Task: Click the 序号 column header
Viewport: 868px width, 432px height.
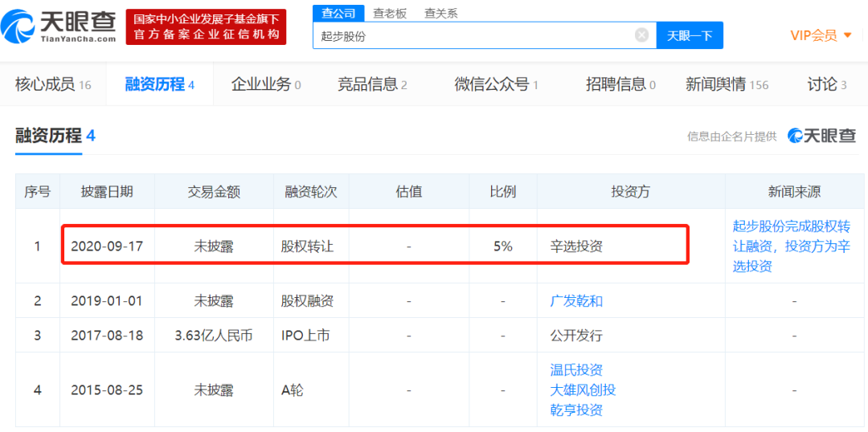Action: 37,192
